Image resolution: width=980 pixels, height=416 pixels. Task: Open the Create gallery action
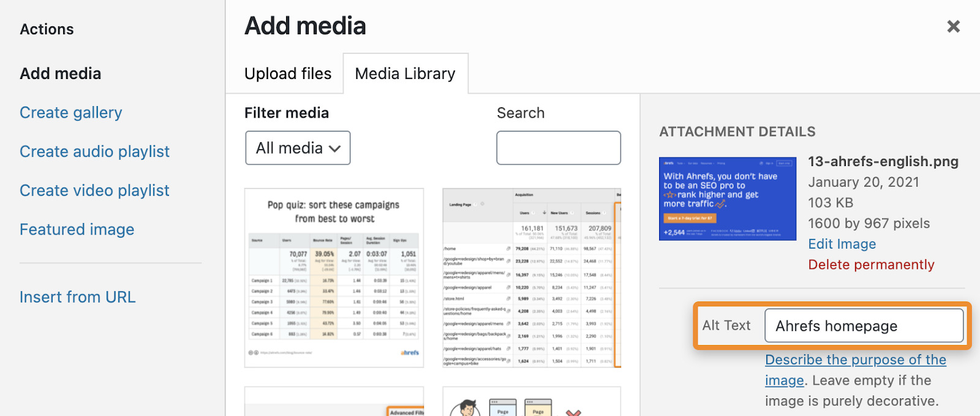click(70, 113)
